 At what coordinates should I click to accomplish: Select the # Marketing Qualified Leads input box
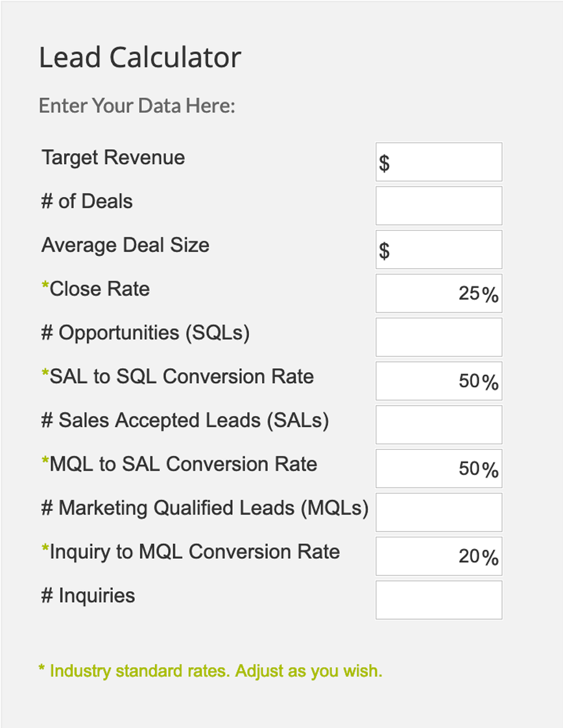click(438, 512)
